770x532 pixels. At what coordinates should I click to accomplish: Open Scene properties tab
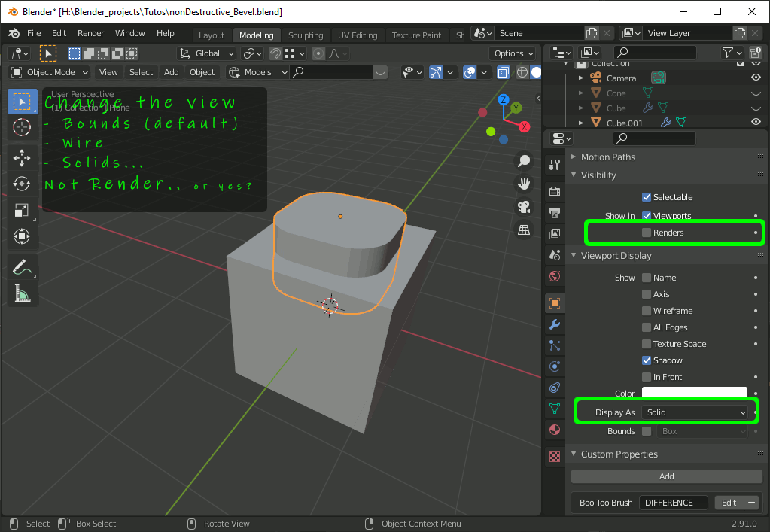pyautogui.click(x=555, y=254)
